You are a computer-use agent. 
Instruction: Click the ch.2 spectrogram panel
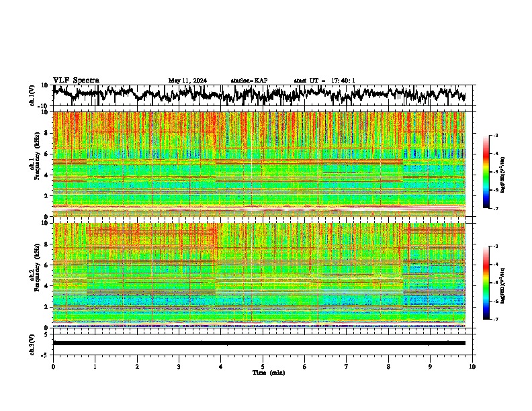point(259,275)
